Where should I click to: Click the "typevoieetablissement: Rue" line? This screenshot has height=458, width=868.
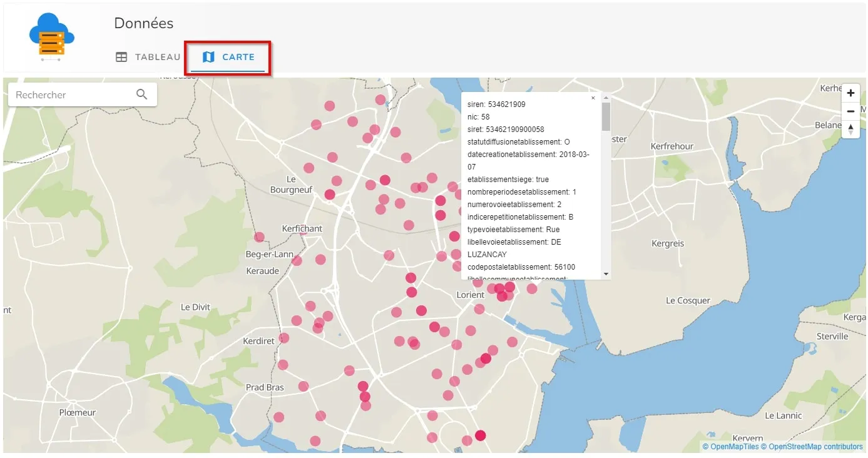[x=514, y=230]
